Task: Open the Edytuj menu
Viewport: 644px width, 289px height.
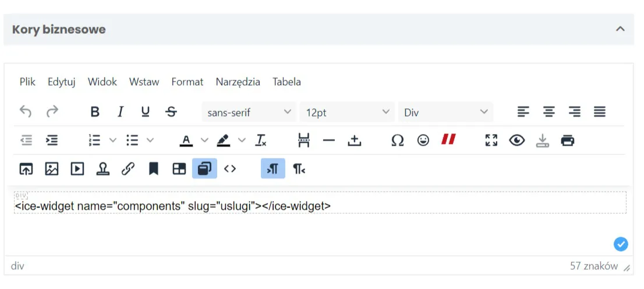Action: coord(62,82)
